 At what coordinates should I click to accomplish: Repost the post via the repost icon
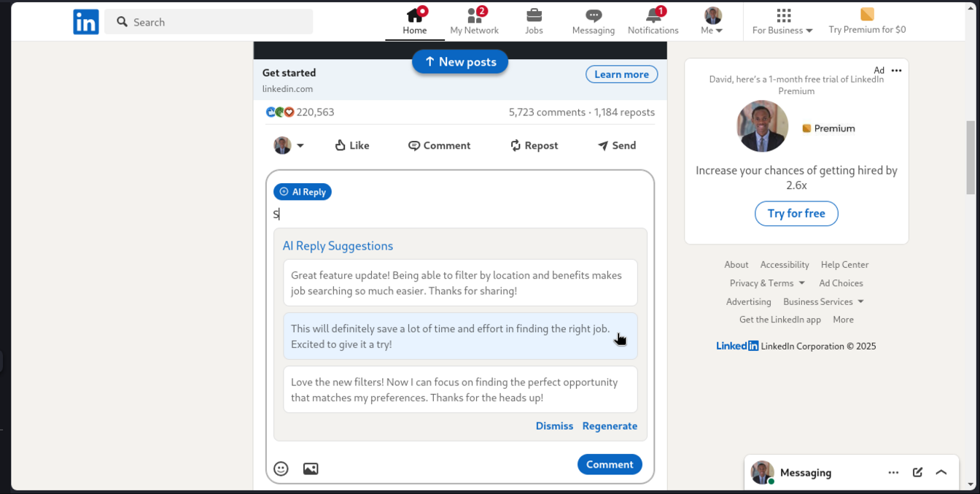pos(515,145)
